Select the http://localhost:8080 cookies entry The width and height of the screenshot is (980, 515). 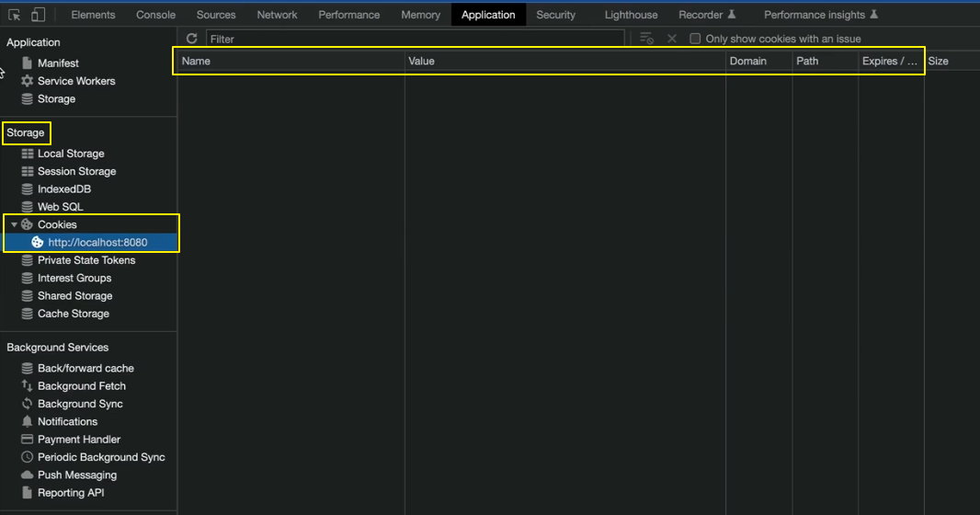point(97,243)
